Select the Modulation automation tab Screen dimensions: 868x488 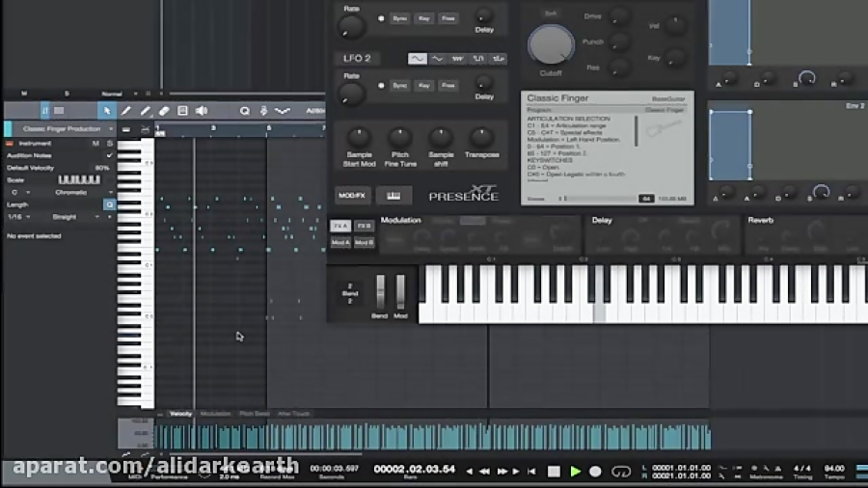pos(215,414)
